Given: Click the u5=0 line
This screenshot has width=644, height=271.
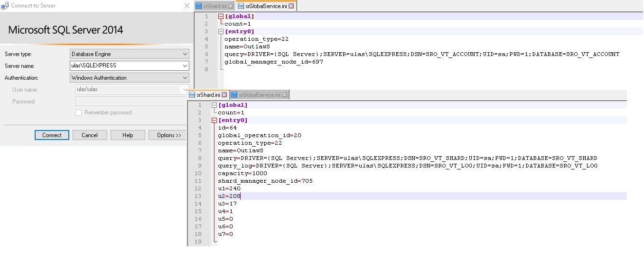Looking at the screenshot, I should point(225,219).
